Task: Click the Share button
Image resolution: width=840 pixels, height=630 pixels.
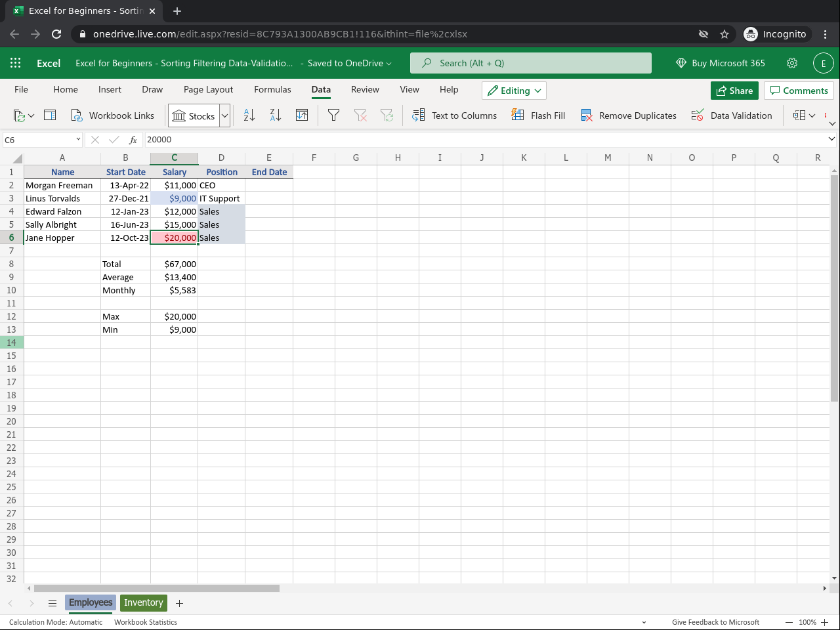Action: pyautogui.click(x=734, y=91)
